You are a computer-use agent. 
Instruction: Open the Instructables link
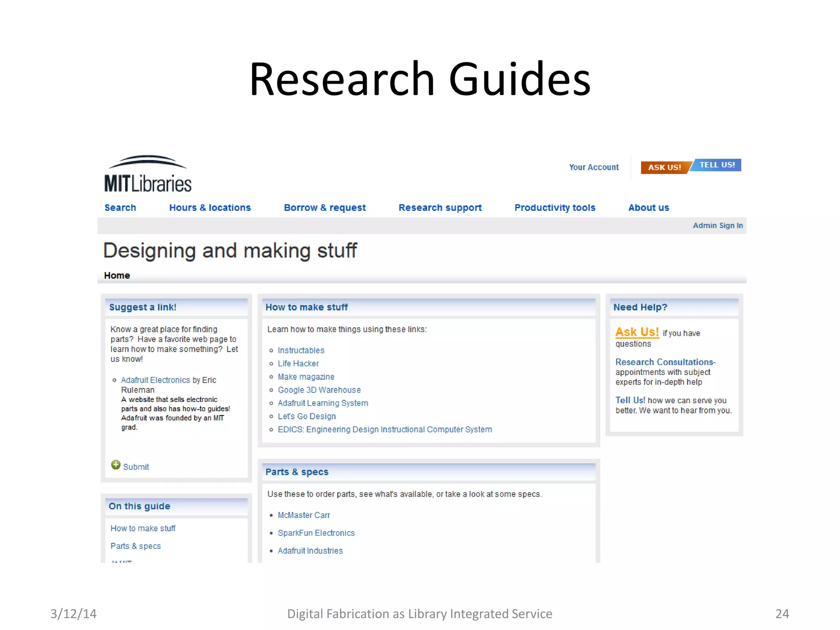[x=301, y=350]
